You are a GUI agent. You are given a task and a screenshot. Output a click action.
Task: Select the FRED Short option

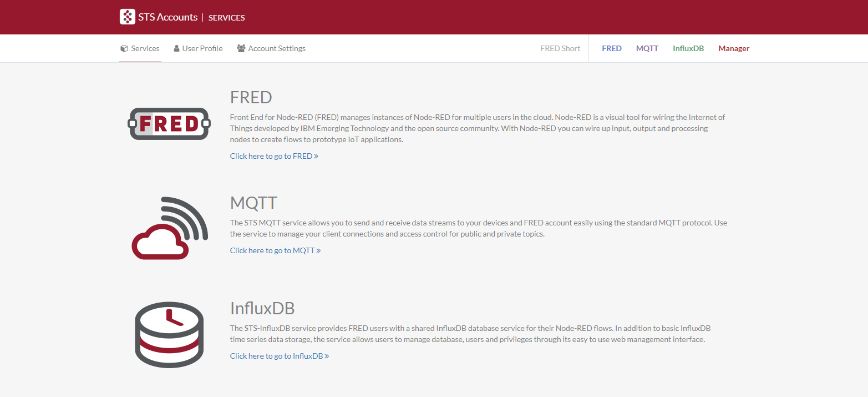560,48
